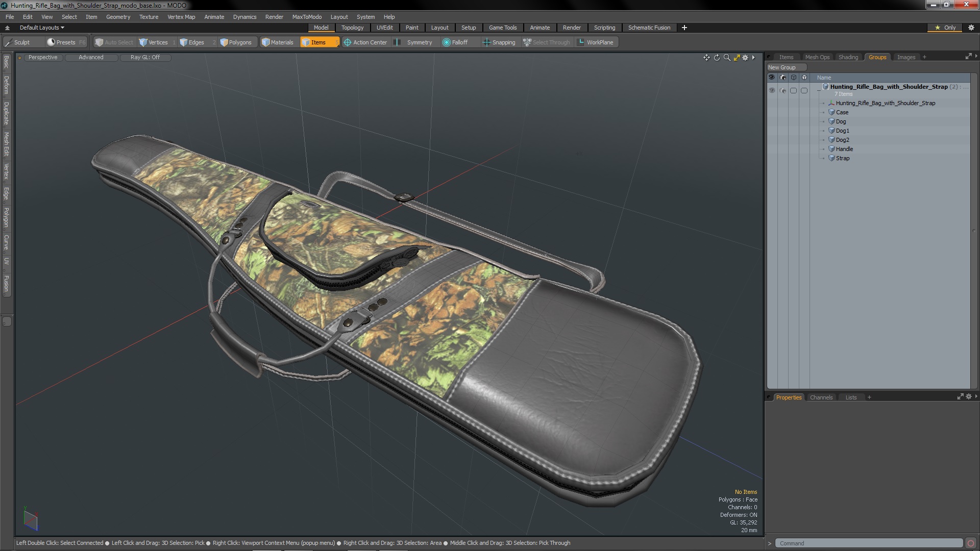Click the Properties panel gear icon
This screenshot has width=980, height=551.
pos(969,397)
